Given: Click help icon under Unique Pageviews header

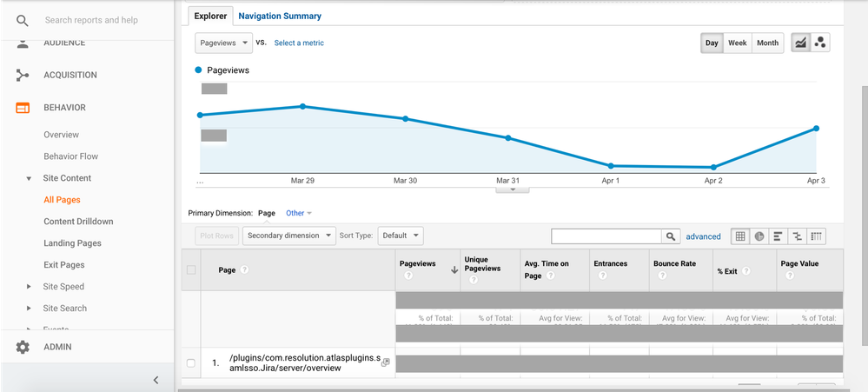Looking at the screenshot, I should pos(474,280).
